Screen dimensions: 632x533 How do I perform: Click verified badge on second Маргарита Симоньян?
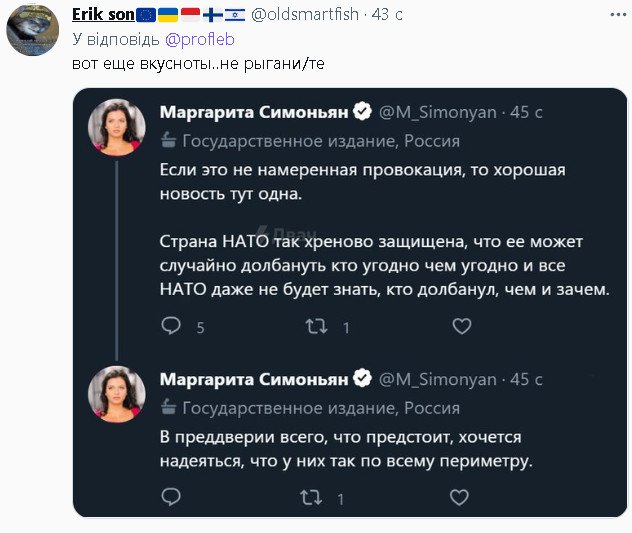point(363,380)
